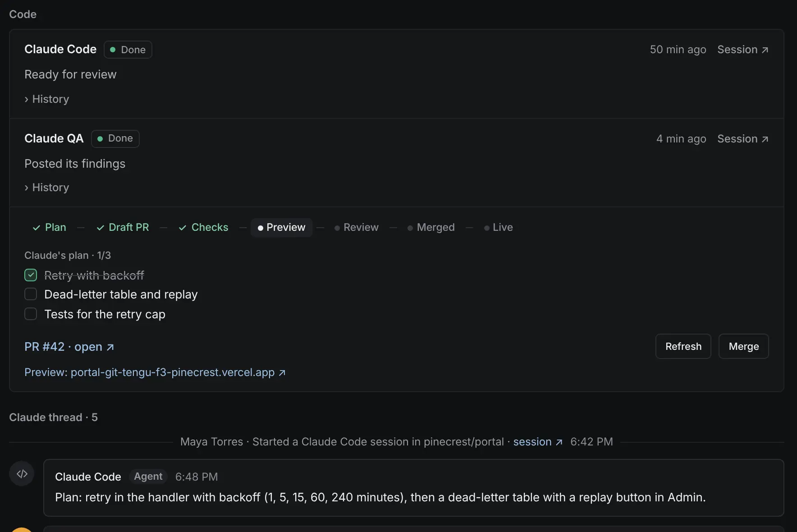Open PR #42 link
This screenshot has width=797, height=532.
(69, 347)
